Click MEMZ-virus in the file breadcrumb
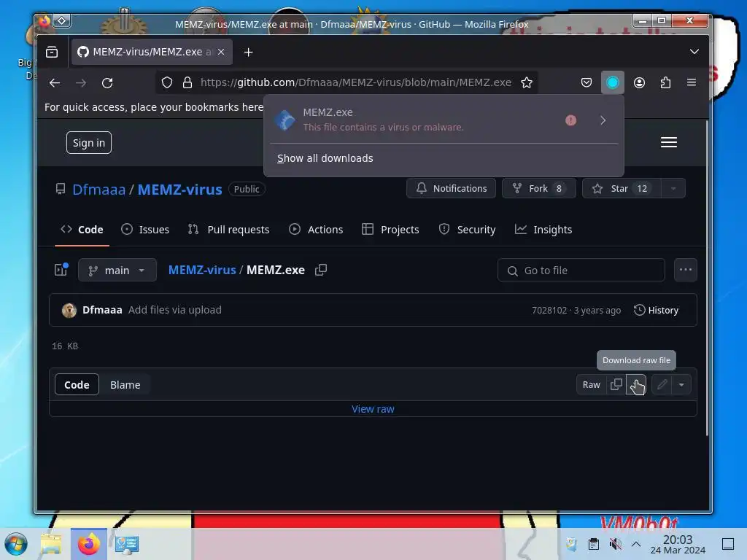The height and width of the screenshot is (560, 747). pos(202,270)
